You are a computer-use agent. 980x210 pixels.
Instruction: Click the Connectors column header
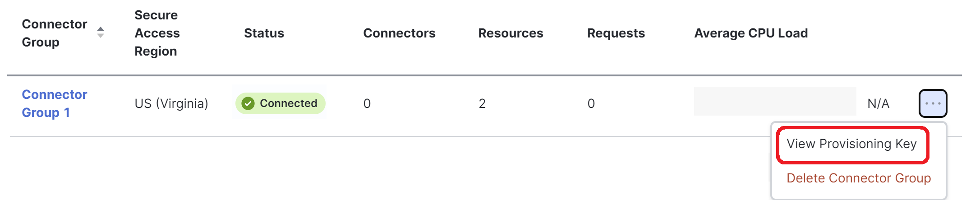coord(399,33)
